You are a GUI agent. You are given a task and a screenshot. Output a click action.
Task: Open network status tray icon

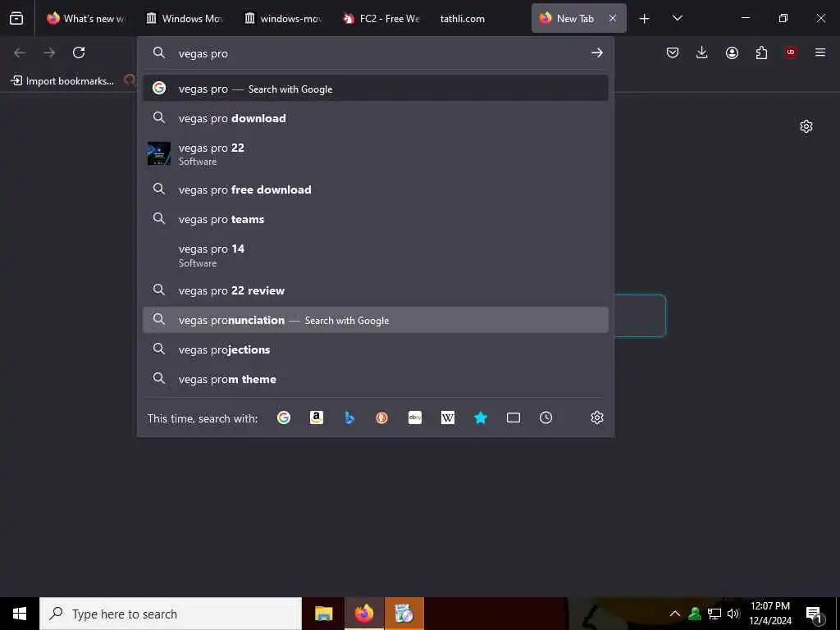(x=714, y=614)
